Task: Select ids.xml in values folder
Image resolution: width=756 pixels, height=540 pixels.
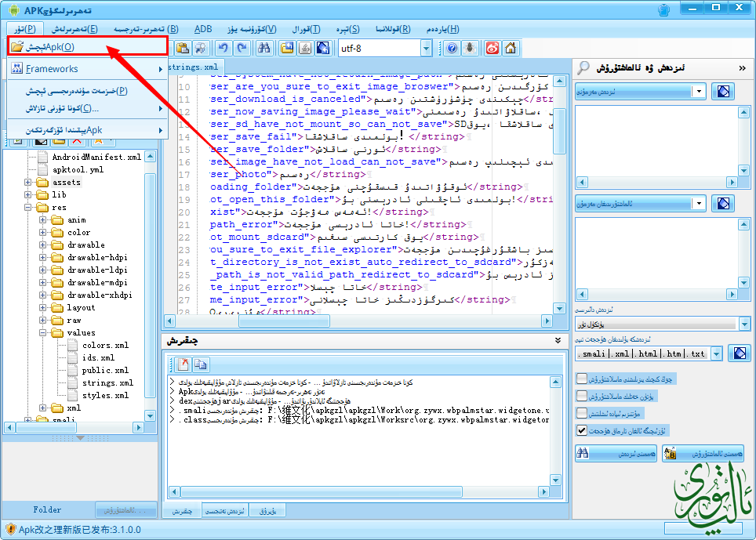Action: (x=98, y=357)
